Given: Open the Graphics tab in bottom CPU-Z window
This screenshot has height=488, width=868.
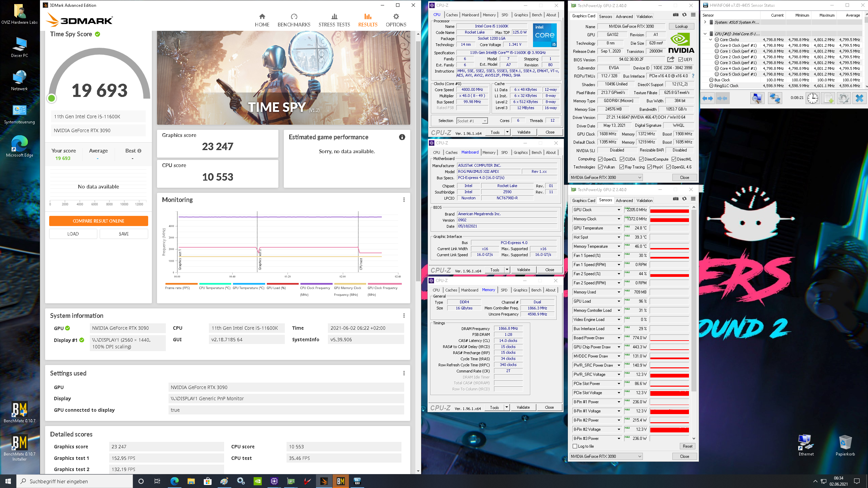Looking at the screenshot, I should click(x=520, y=290).
